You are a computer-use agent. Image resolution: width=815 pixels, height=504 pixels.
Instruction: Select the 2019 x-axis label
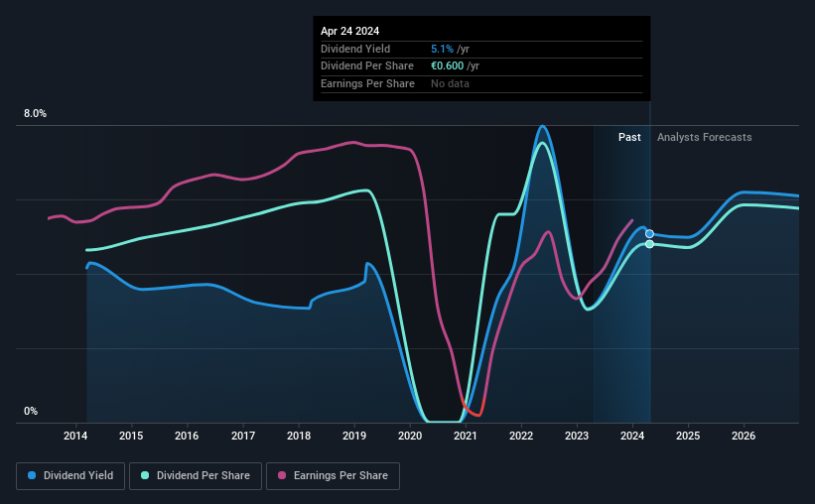[354, 436]
